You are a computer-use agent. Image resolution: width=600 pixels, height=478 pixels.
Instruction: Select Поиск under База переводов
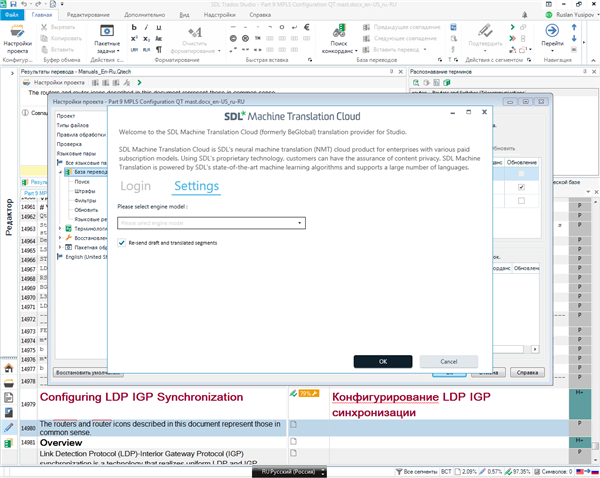pyautogui.click(x=82, y=181)
